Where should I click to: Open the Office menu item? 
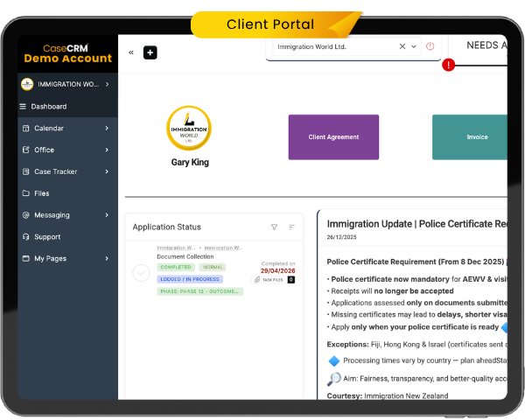click(67, 150)
